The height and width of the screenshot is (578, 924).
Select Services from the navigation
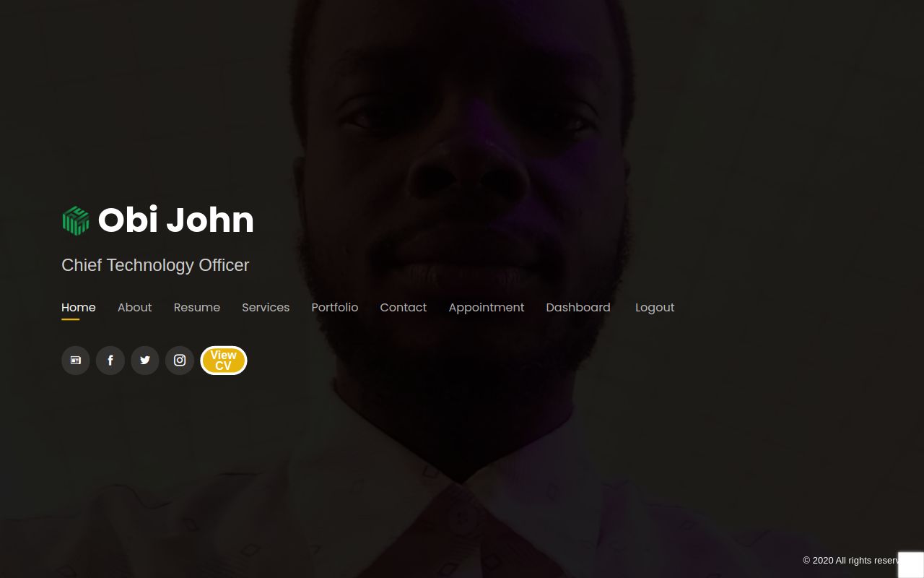[266, 307]
